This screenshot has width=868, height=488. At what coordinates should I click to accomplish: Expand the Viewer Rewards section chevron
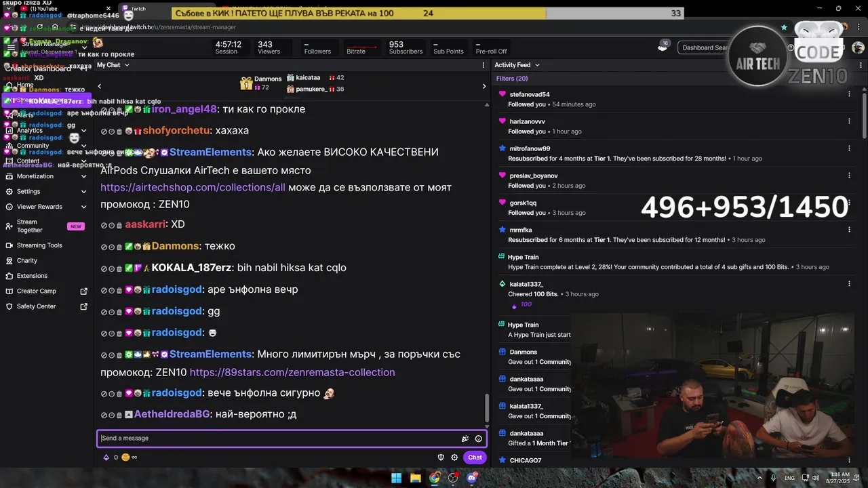(x=83, y=207)
